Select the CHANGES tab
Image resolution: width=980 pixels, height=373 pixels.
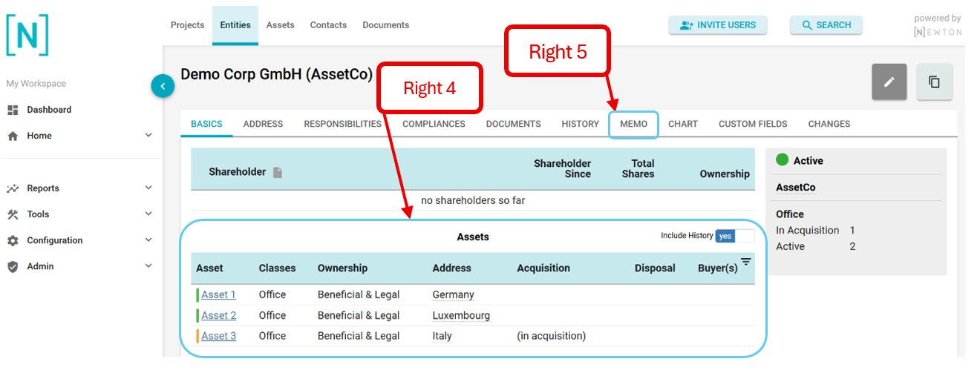pyautogui.click(x=829, y=124)
